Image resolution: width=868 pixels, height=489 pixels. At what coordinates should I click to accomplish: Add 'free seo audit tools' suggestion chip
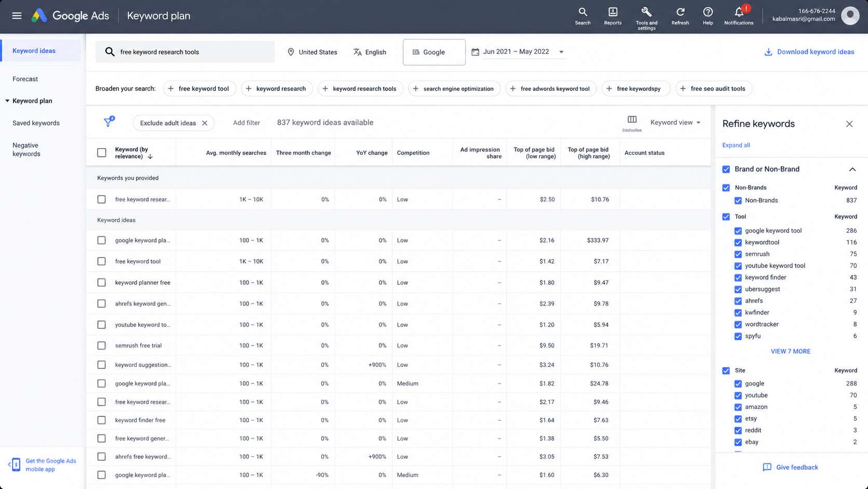tap(714, 89)
